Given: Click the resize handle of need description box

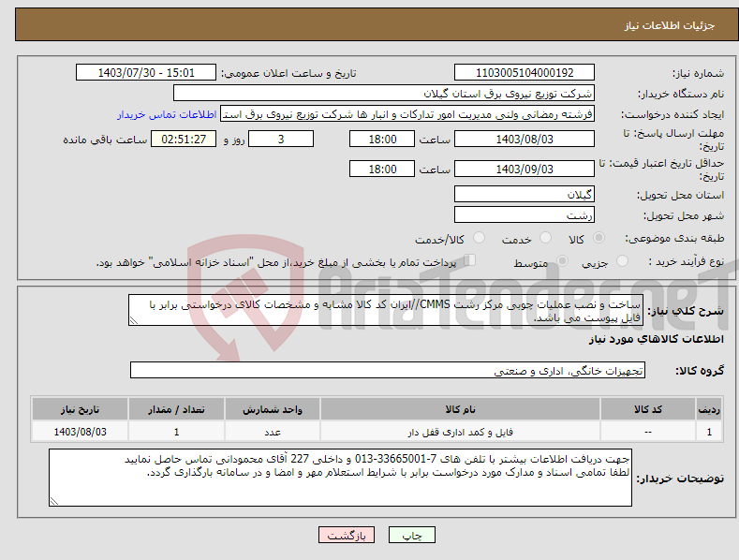Looking at the screenshot, I should (x=133, y=321).
